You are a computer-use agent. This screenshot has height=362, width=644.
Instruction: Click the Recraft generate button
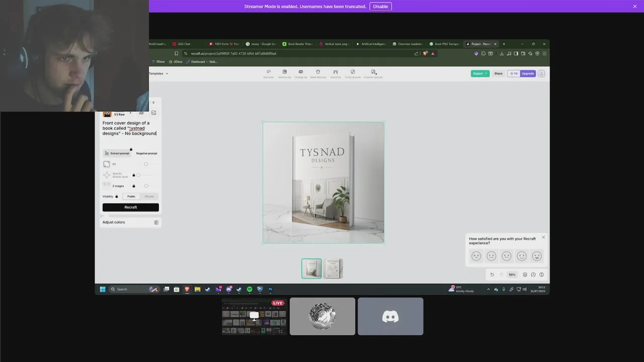(131, 207)
